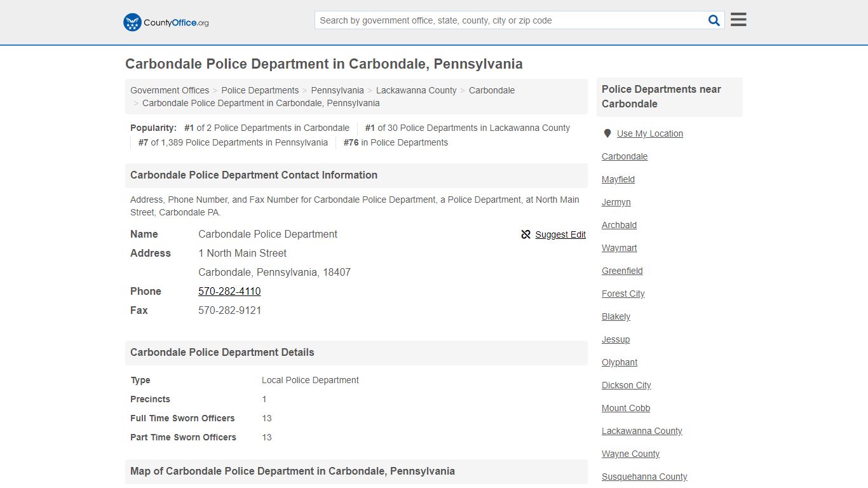Click the last breadcrumb Carbondale Police Department entry

coord(261,103)
